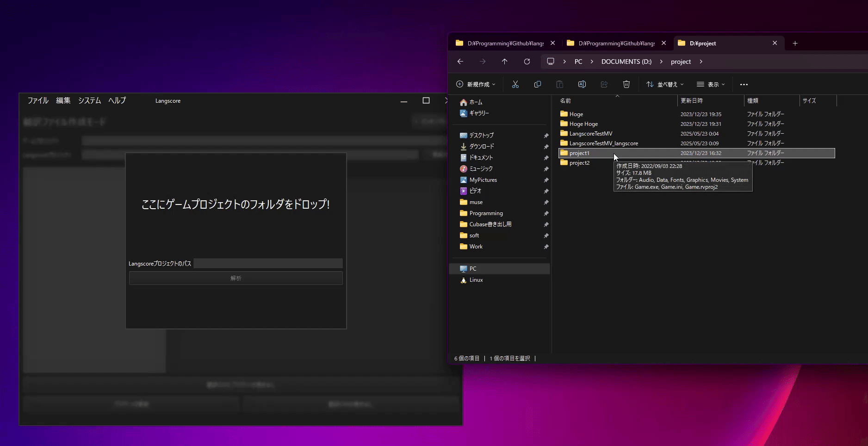This screenshot has height=446, width=868.
Task: Select PC in Explorer sidebar
Action: pyautogui.click(x=500, y=269)
